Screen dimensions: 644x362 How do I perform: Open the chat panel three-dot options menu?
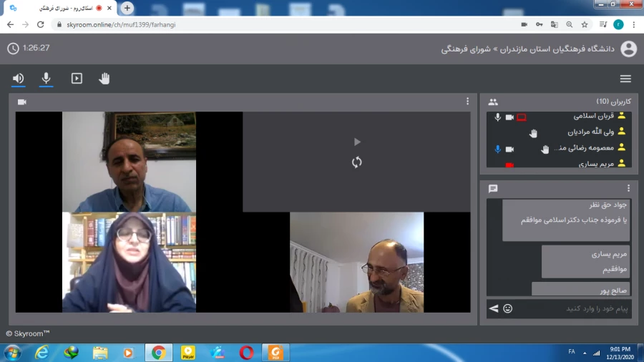pyautogui.click(x=629, y=188)
